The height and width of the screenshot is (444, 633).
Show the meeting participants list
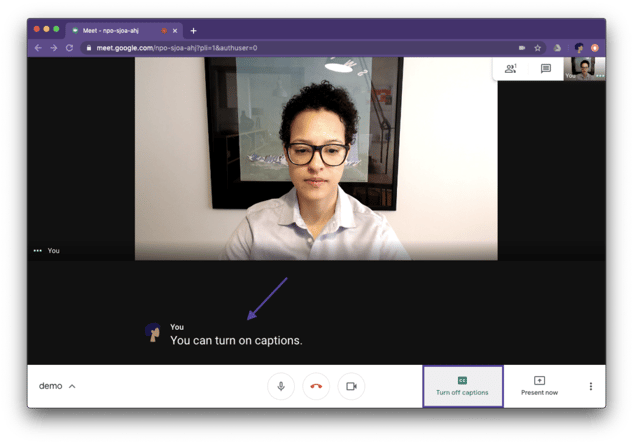point(511,69)
